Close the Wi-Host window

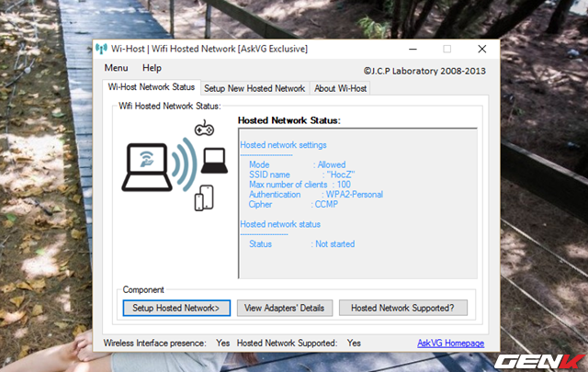click(482, 49)
